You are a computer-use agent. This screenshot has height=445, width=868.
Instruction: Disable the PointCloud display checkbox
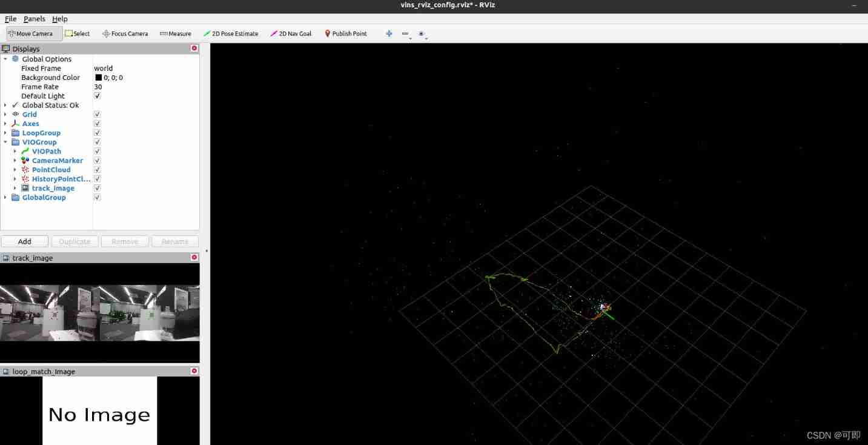[97, 169]
